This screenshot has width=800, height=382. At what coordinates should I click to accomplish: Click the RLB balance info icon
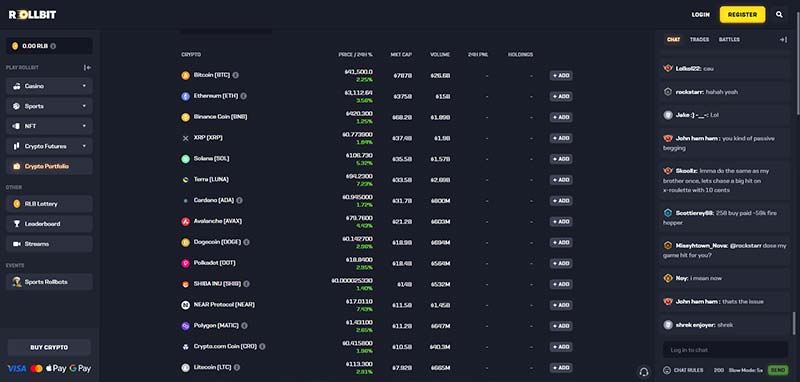[x=53, y=46]
